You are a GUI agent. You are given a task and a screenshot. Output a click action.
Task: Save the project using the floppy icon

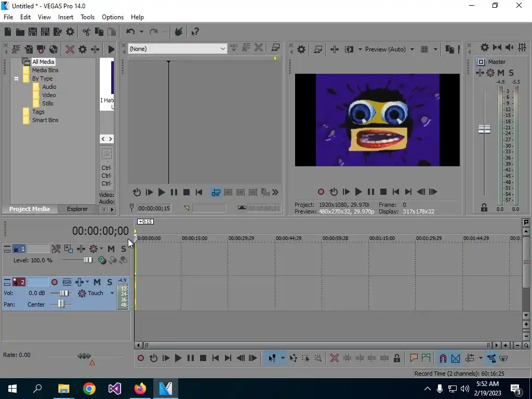[x=33, y=32]
